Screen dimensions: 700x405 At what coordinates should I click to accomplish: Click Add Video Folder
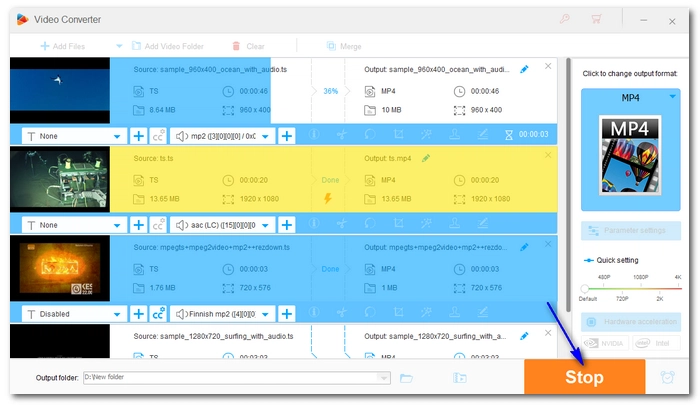tap(168, 46)
